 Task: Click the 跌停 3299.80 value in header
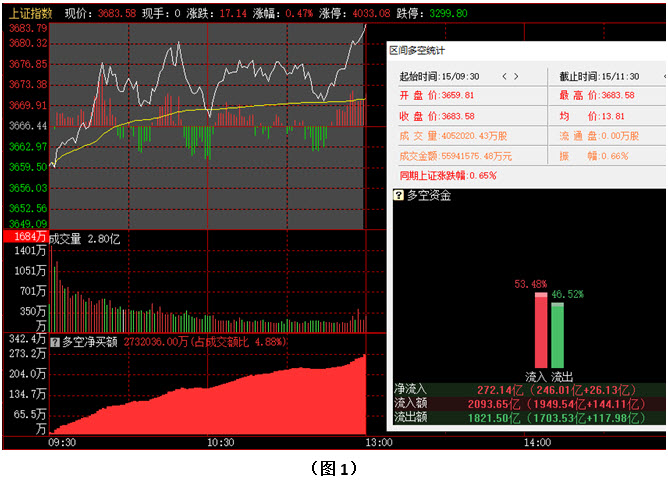[448, 14]
